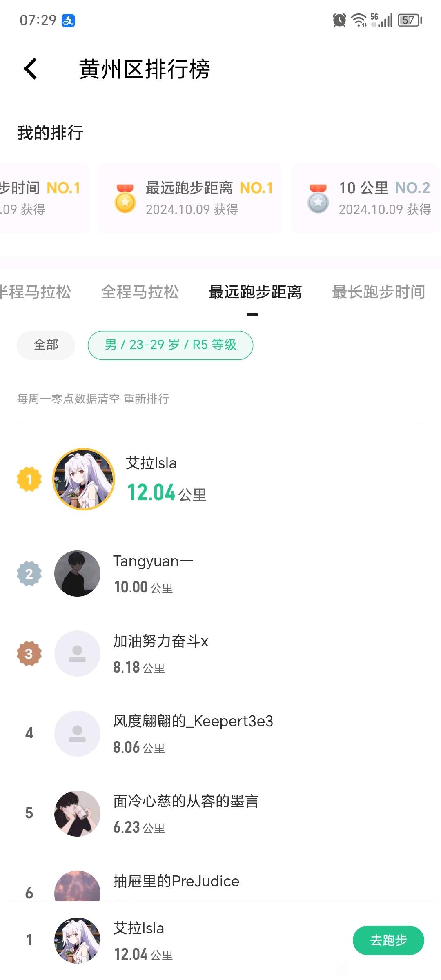Switch to 最长跑步时间 tab
The width and height of the screenshot is (441, 980).
379,292
